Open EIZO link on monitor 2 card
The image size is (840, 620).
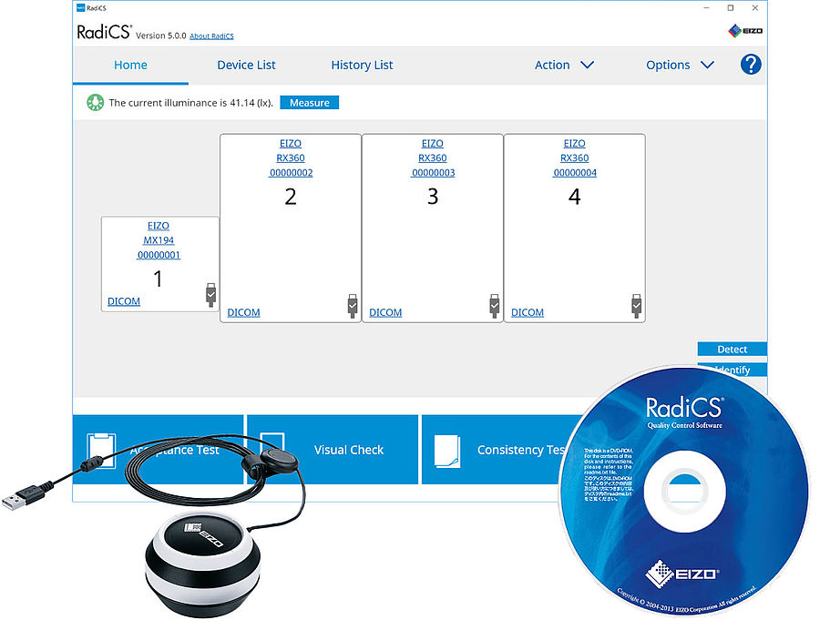tap(291, 144)
